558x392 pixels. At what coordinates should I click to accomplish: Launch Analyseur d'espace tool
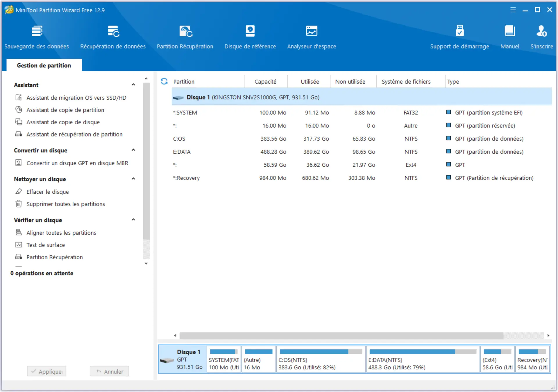point(312,37)
